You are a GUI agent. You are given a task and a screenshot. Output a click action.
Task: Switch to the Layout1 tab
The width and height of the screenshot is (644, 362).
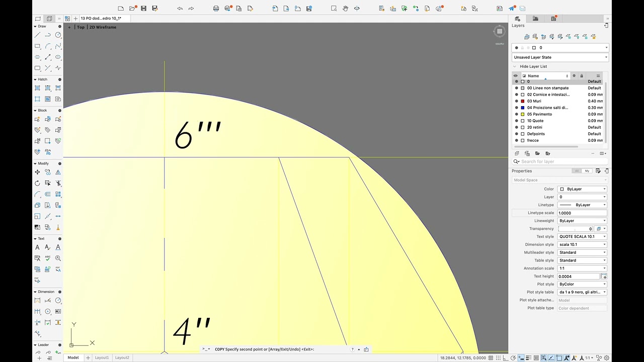pyautogui.click(x=102, y=357)
